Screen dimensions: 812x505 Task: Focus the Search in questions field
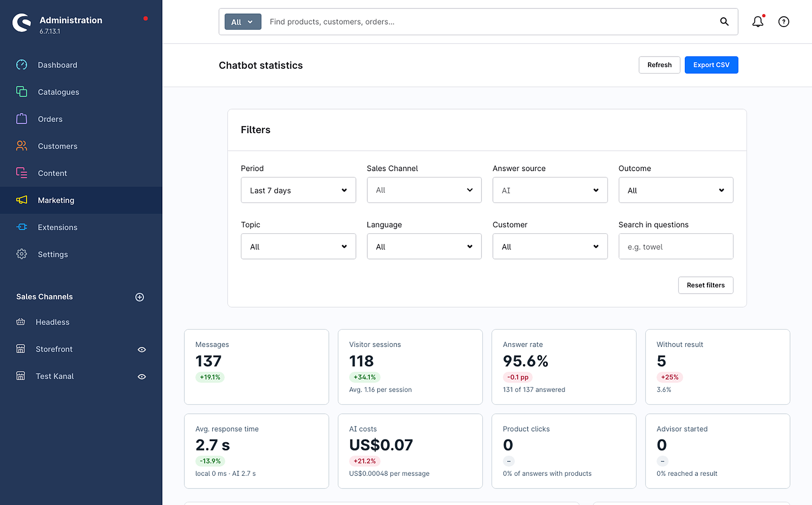click(x=675, y=246)
